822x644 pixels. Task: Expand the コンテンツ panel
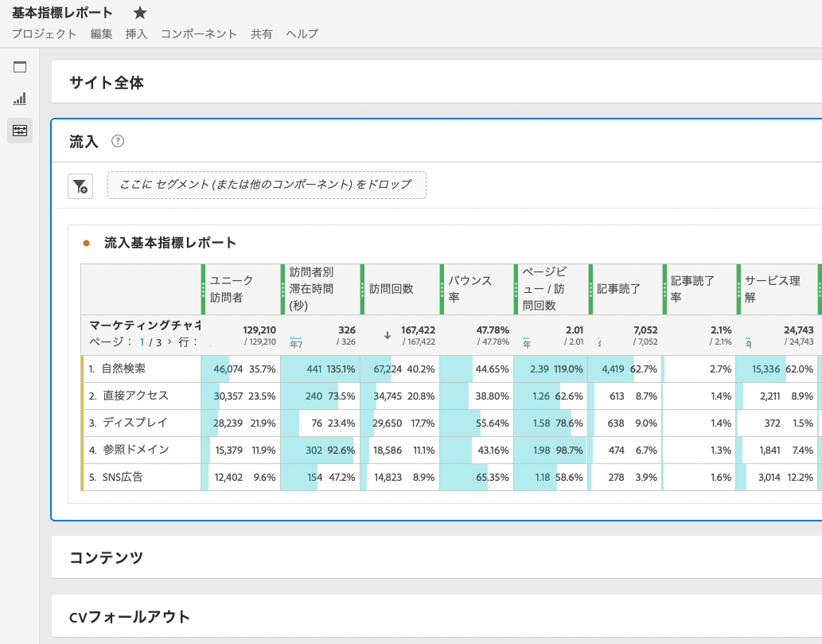[107, 558]
